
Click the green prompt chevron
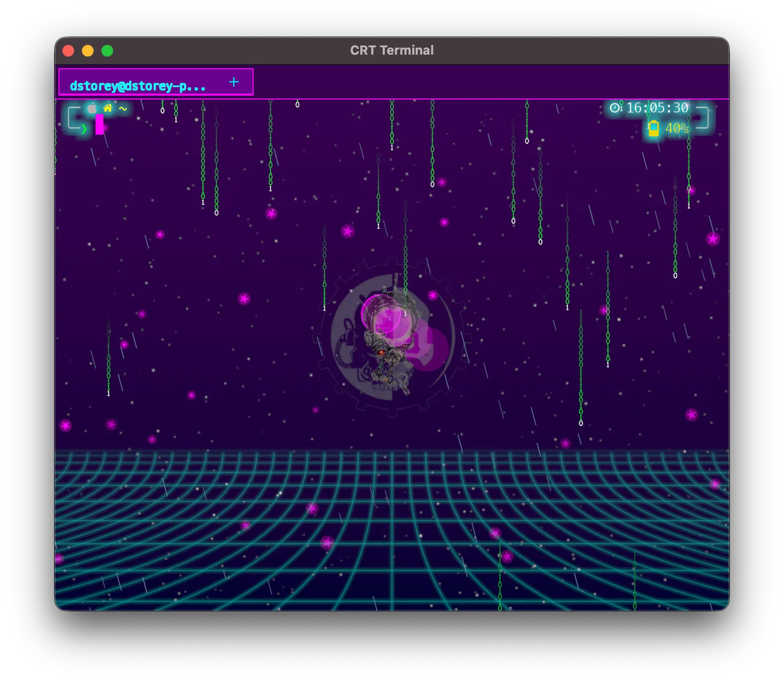tap(84, 129)
